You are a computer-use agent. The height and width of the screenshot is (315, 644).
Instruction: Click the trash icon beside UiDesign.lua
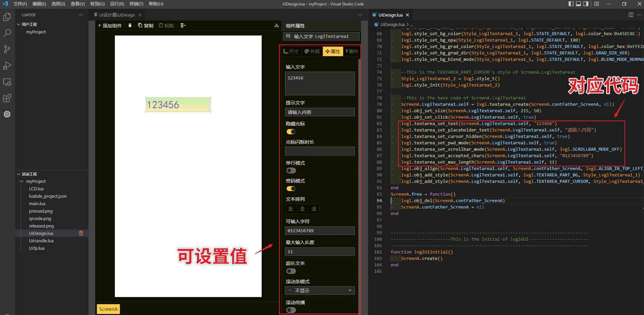pyautogui.click(x=81, y=233)
